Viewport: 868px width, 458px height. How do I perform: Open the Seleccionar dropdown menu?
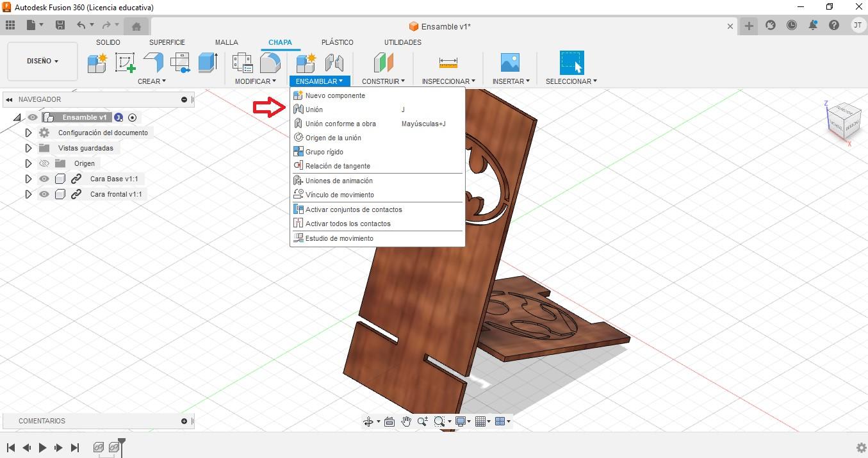coord(569,81)
